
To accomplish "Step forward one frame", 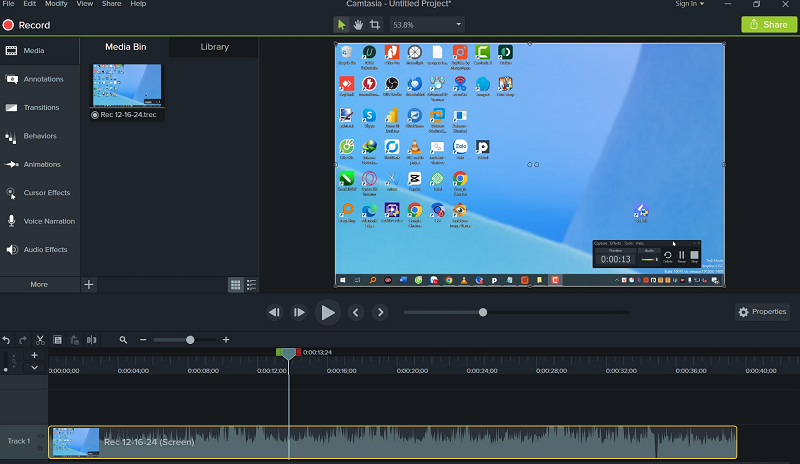I will pyautogui.click(x=299, y=312).
